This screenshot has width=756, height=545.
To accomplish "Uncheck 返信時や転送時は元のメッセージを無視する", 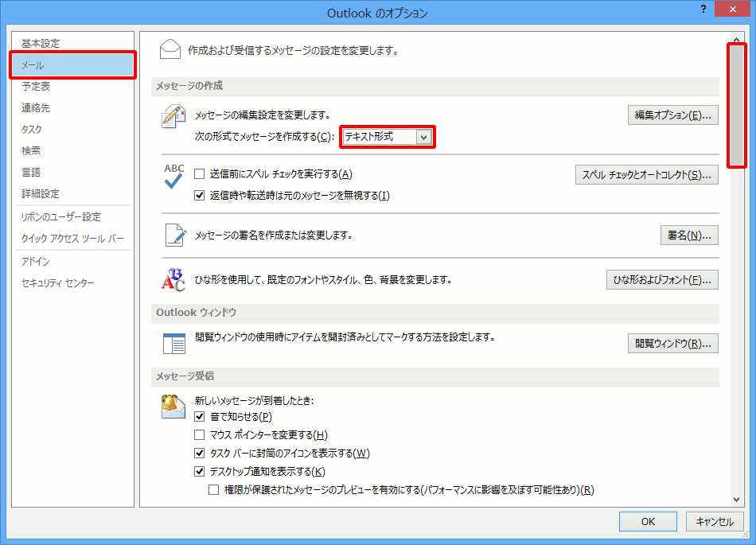I will 199,195.
